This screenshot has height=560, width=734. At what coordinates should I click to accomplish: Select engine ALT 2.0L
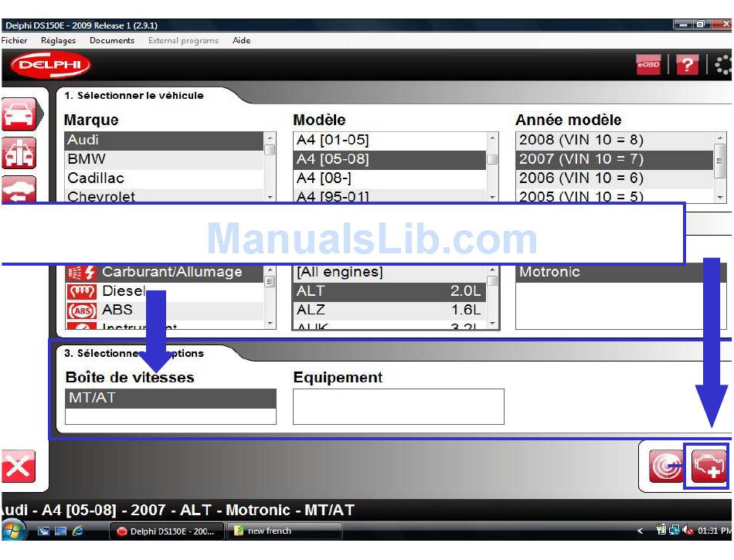[x=389, y=291]
